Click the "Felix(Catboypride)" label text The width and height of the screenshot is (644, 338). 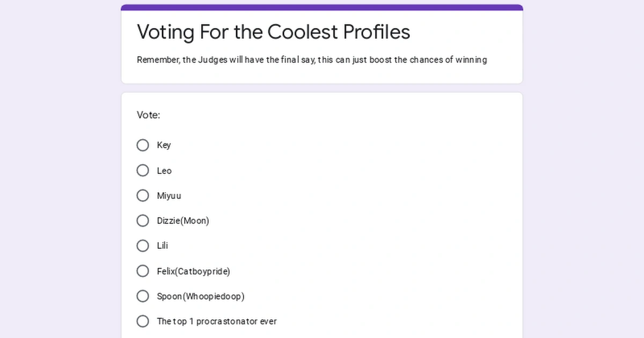(193, 271)
